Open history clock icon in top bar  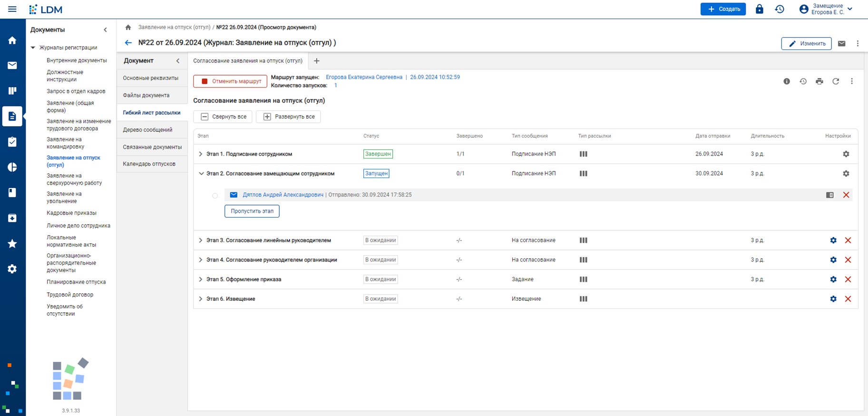coord(780,9)
